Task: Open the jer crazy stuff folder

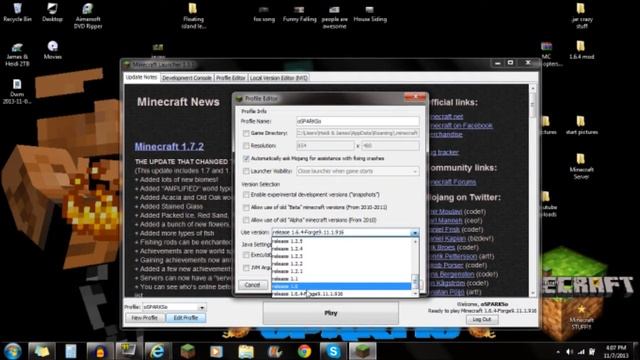Action: [x=581, y=16]
